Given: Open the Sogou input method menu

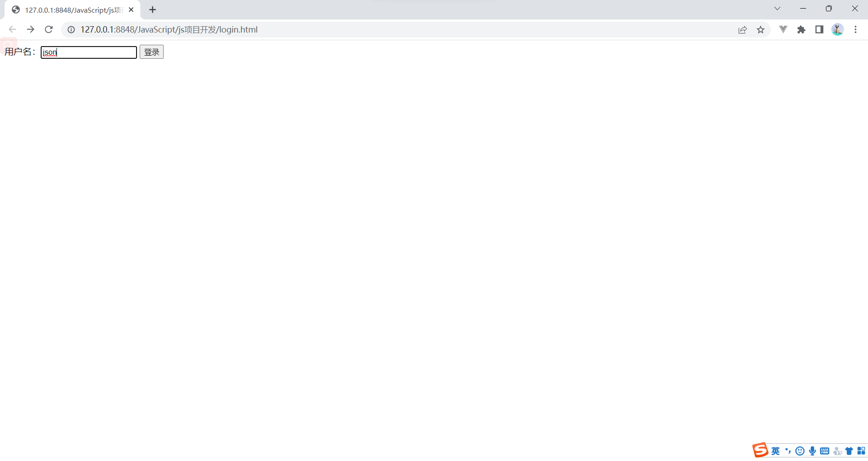Looking at the screenshot, I should 761,449.
